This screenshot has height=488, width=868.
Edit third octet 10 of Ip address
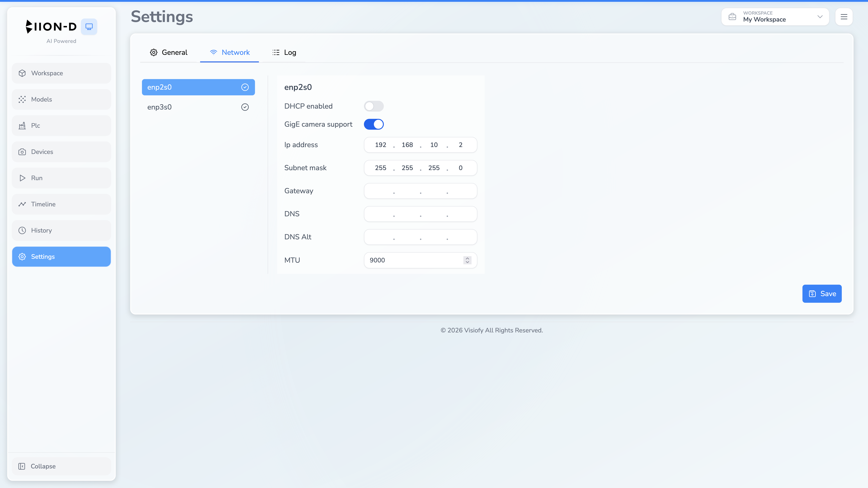[x=434, y=145]
